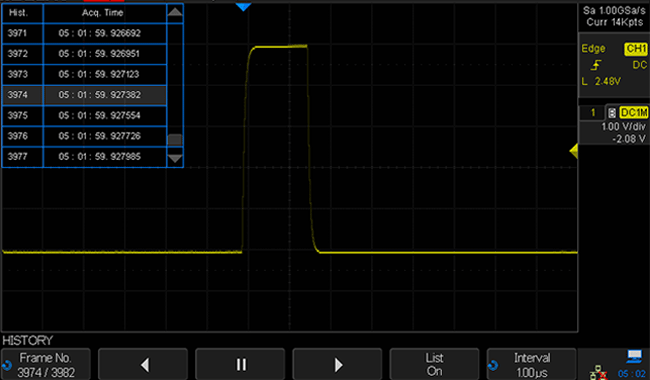This screenshot has height=380, width=650.
Task: Click the computer connection status icon
Action: (634, 356)
